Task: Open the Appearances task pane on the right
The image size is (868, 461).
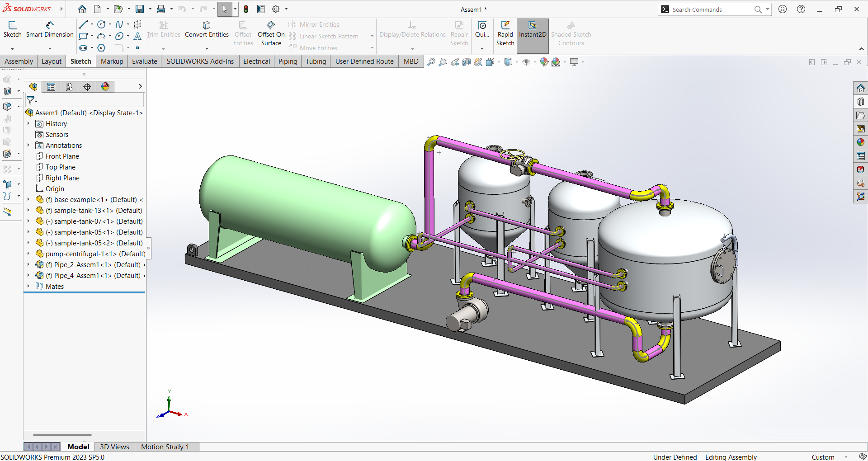Action: pyautogui.click(x=861, y=141)
